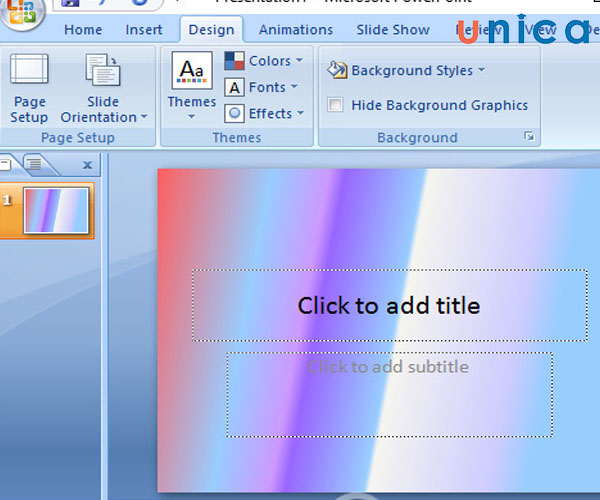The height and width of the screenshot is (500, 600).
Task: Switch to the Outline pane tab
Action: (x=35, y=164)
